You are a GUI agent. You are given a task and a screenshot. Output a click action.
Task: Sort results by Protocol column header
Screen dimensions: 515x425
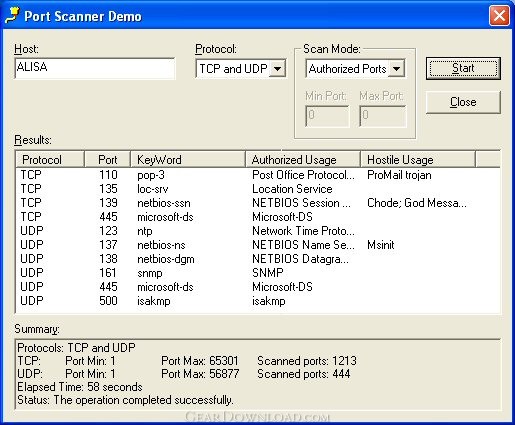click(x=50, y=159)
